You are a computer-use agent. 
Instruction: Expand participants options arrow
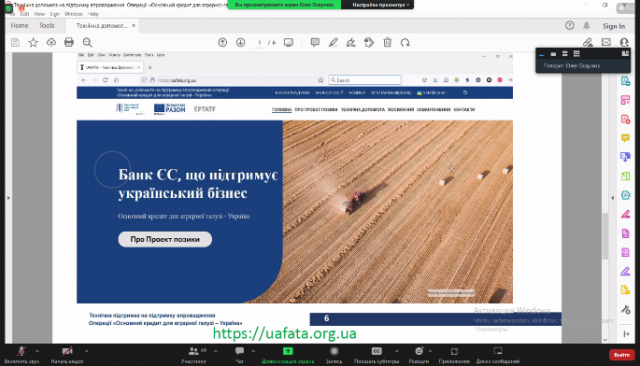[x=216, y=351]
